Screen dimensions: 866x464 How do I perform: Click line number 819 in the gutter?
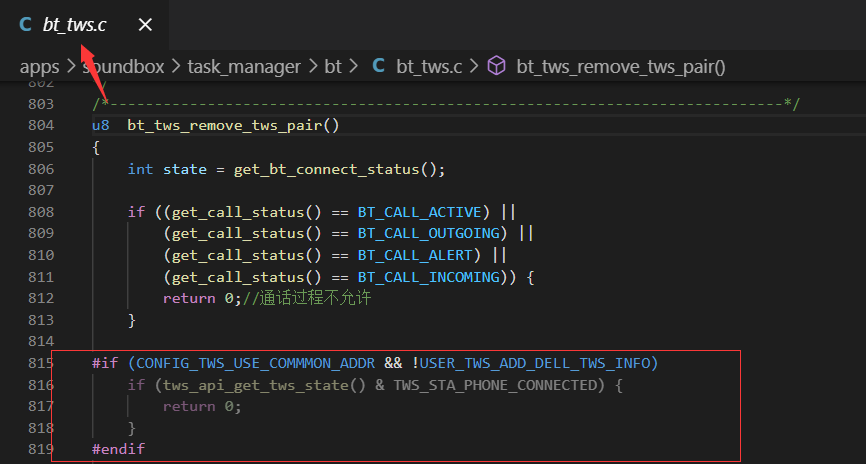(x=41, y=450)
